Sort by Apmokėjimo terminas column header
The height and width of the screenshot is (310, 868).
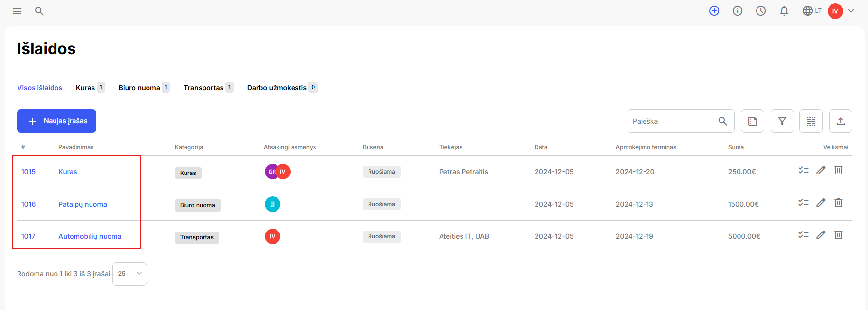(646, 147)
